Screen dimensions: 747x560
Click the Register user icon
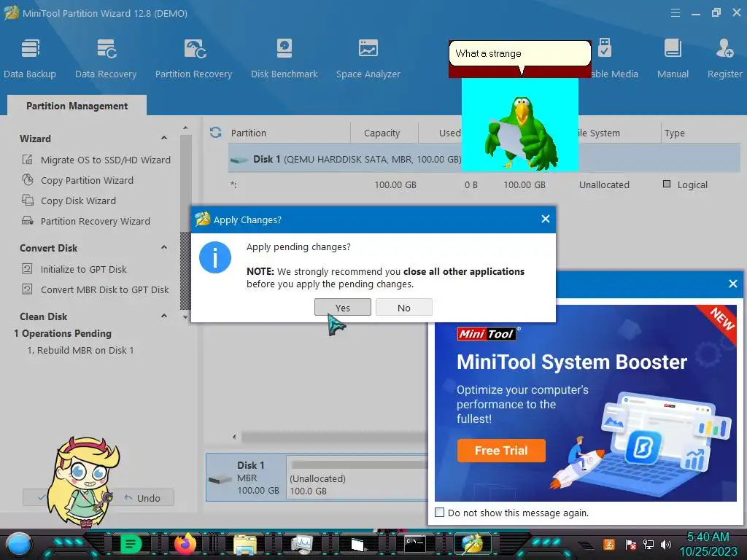tap(724, 49)
